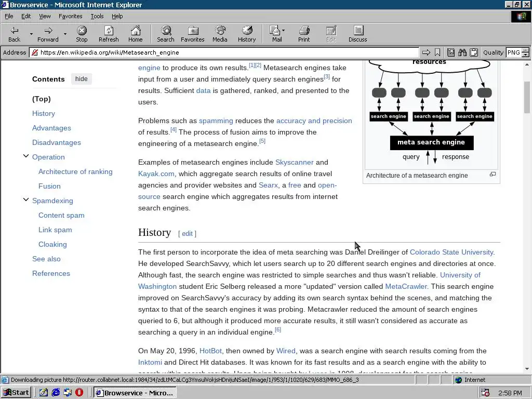Click the bookmarks book icon
The width and height of the screenshot is (532, 399).
(x=450, y=52)
